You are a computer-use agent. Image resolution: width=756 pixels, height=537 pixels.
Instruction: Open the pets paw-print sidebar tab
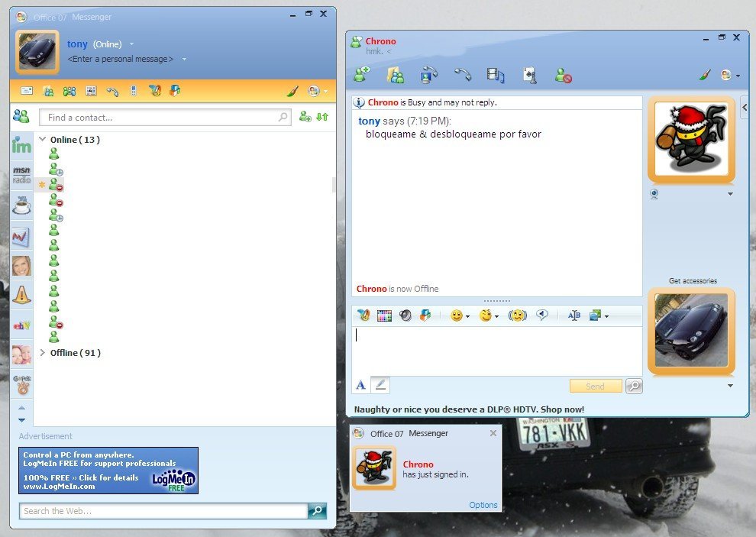(x=21, y=384)
